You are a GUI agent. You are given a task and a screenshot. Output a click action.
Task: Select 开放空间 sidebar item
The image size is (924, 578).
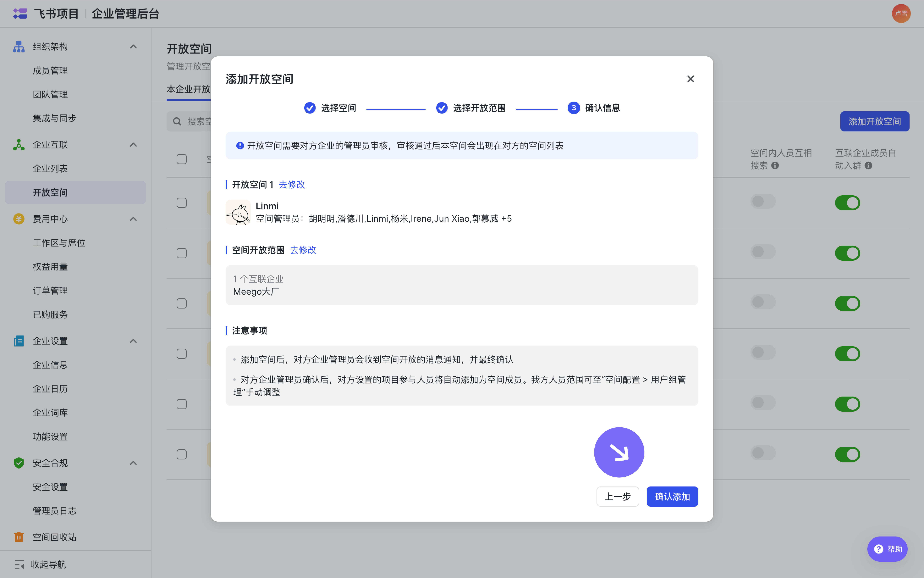coord(75,193)
